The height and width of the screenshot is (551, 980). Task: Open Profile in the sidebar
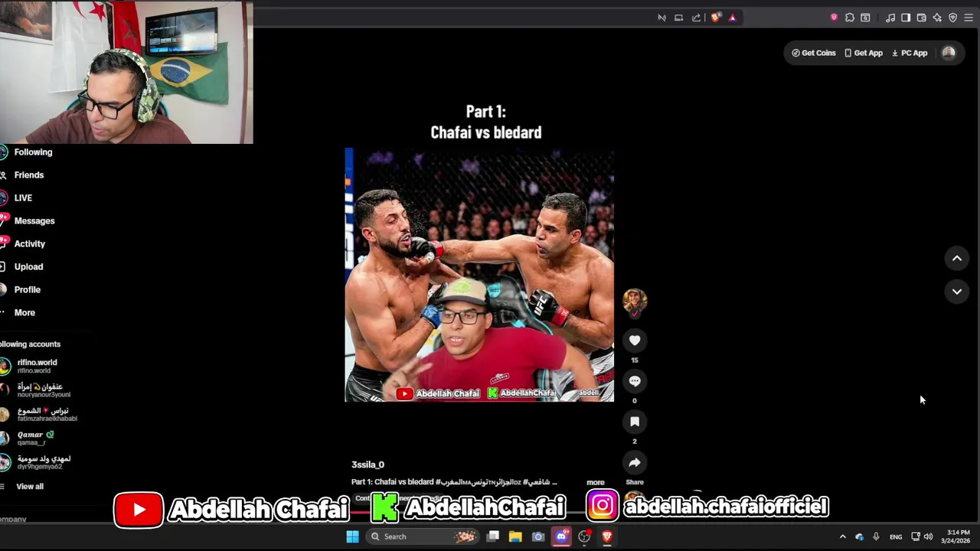[21, 290]
